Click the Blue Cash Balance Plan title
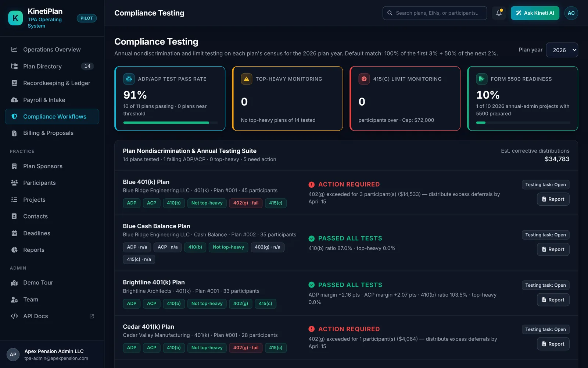Screen dimensions: 588x368 157,226
